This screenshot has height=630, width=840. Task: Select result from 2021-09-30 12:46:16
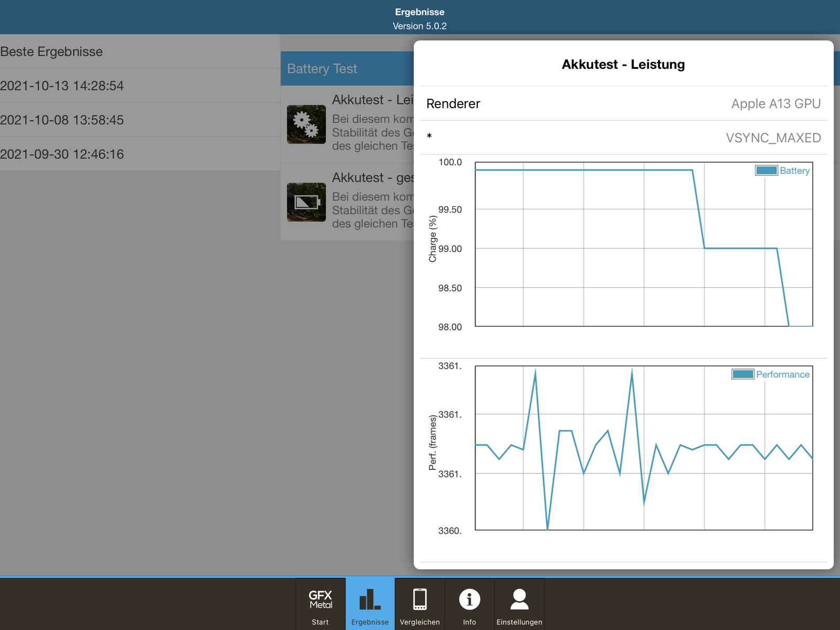pos(140,154)
